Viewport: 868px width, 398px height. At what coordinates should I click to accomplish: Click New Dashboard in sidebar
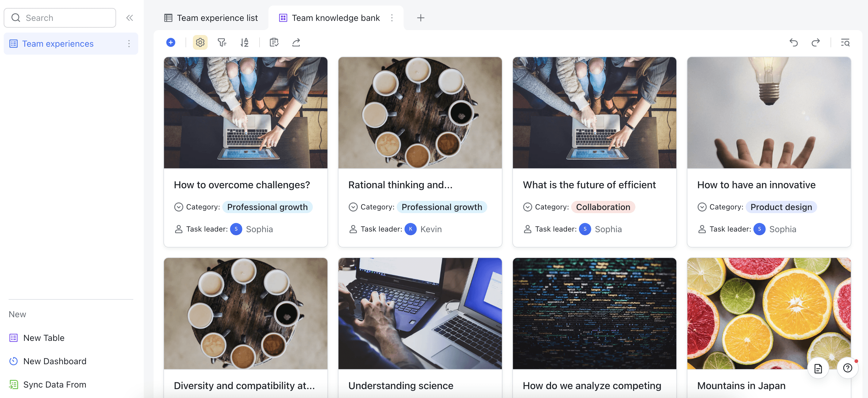pyautogui.click(x=55, y=361)
